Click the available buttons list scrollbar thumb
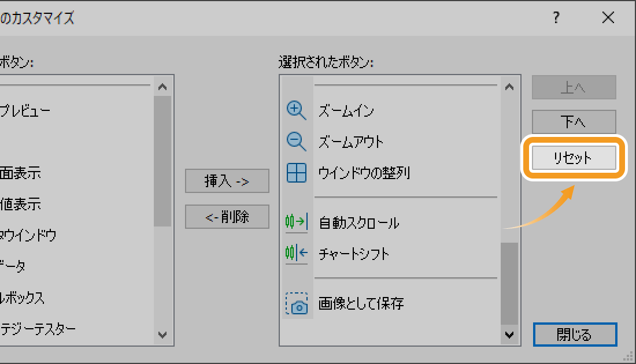The image size is (636, 364). pos(162,161)
